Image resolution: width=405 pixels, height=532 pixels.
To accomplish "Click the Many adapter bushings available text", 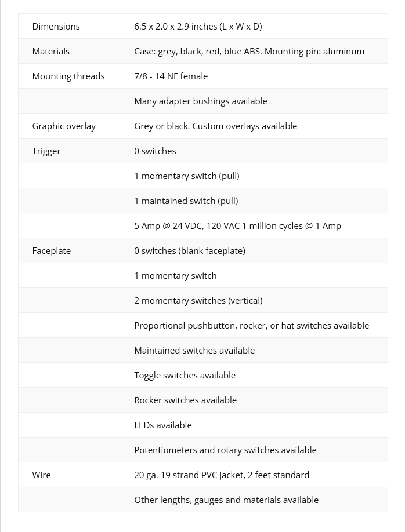I will (201, 101).
